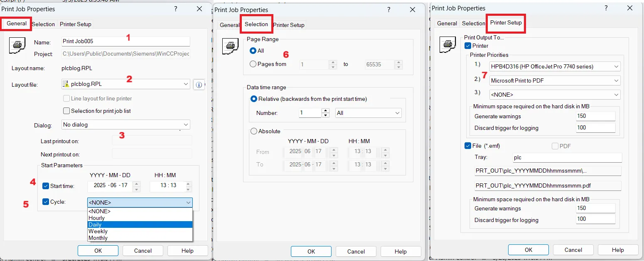Image resolution: width=644 pixels, height=261 pixels.
Task: Click the question mark help icon
Action: click(175, 9)
